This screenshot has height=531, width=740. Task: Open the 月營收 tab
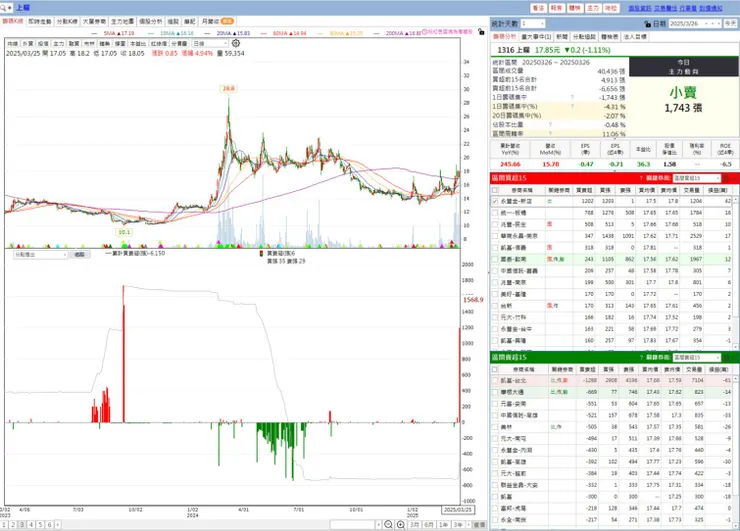coord(217,21)
